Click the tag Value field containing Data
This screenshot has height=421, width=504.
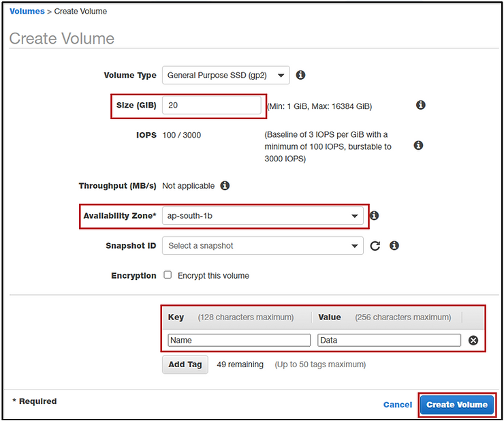(389, 340)
